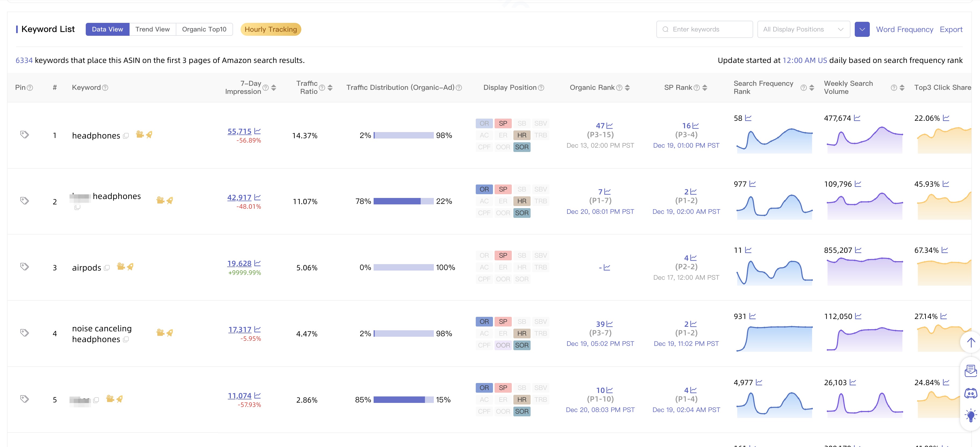Open trend chart icon beside 19,628 impressions
This screenshot has height=447, width=980.
tap(257, 263)
